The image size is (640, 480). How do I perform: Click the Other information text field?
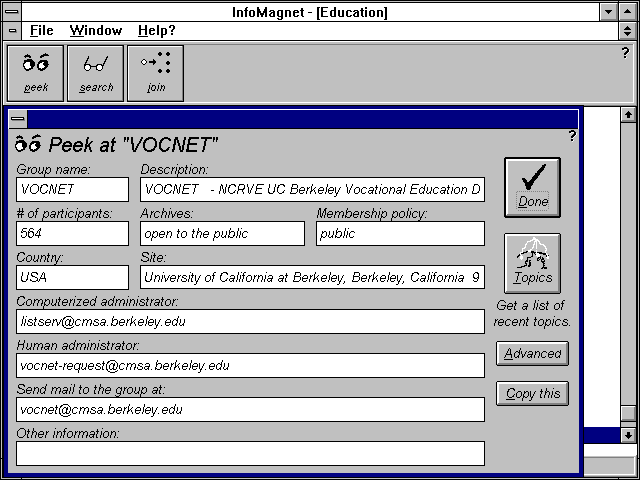(250, 453)
